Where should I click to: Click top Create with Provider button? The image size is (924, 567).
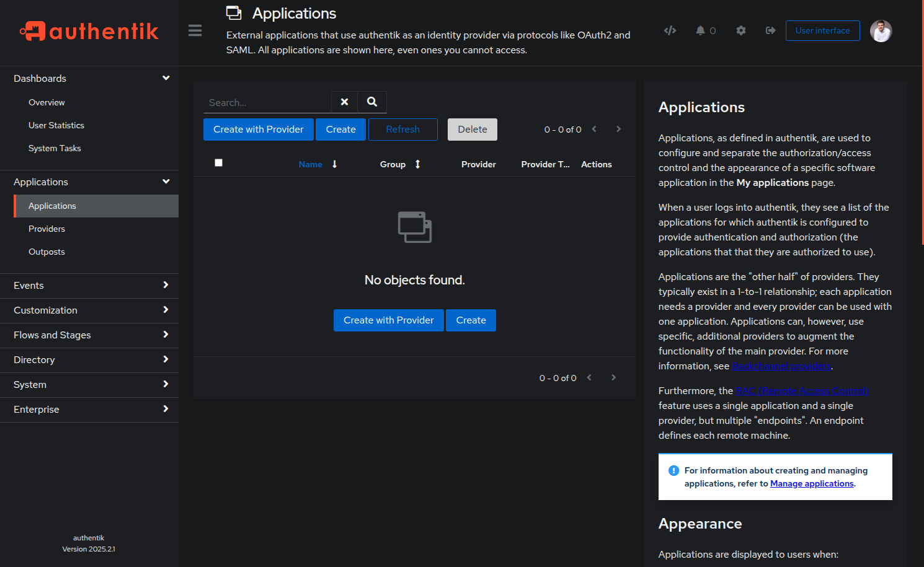click(259, 130)
